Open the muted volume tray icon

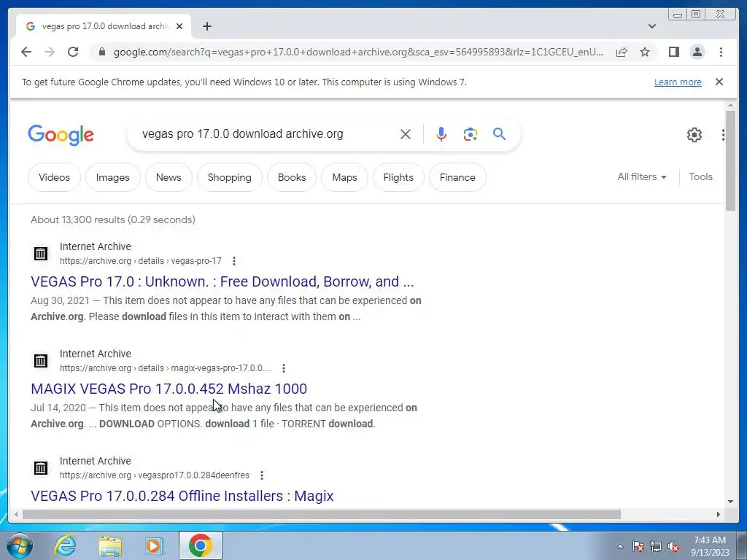tap(673, 546)
